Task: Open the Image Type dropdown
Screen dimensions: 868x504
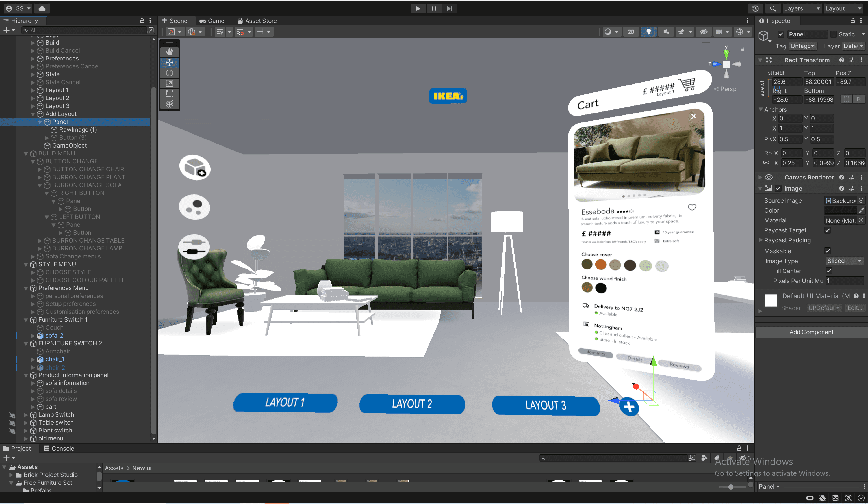Action: pos(844,261)
